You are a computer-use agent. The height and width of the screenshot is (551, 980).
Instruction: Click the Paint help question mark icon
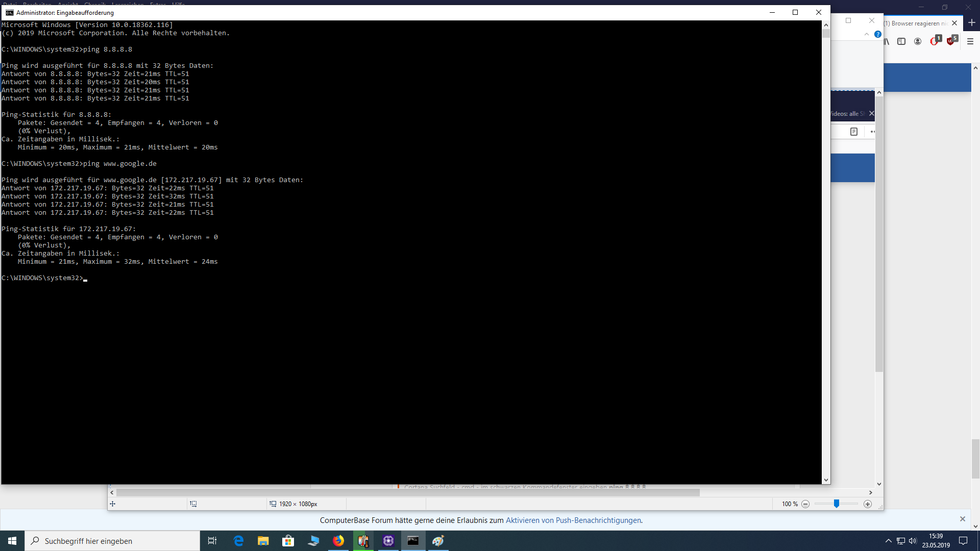click(x=877, y=34)
